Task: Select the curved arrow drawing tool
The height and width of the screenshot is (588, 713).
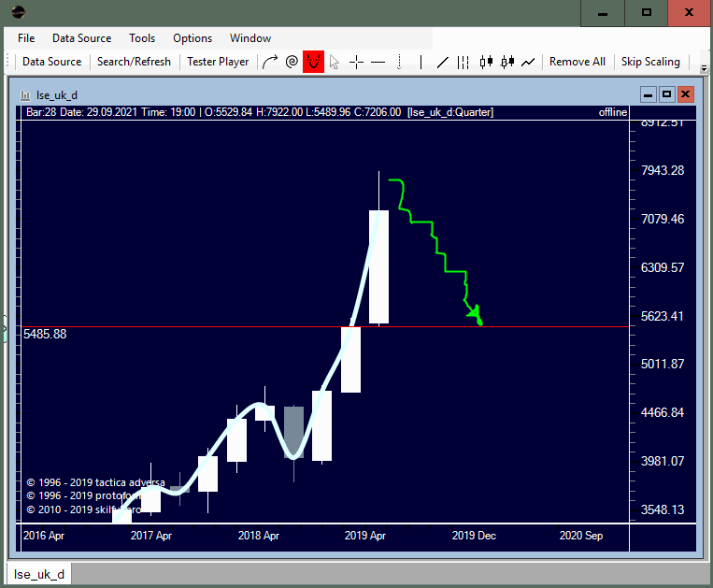Action: click(x=270, y=62)
